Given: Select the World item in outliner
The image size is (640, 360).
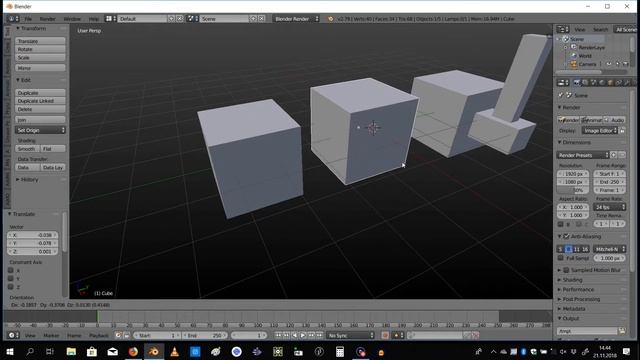Looking at the screenshot, I should pyautogui.click(x=584, y=56).
